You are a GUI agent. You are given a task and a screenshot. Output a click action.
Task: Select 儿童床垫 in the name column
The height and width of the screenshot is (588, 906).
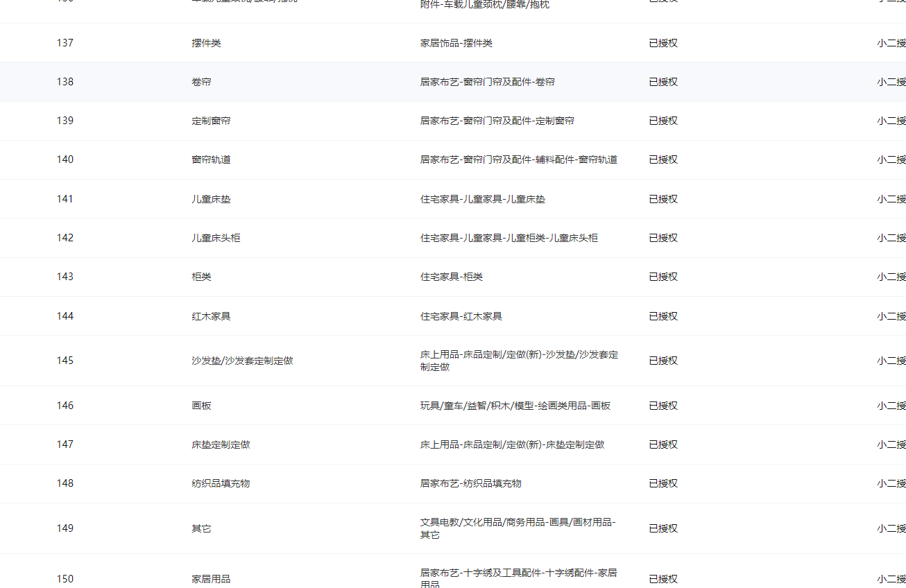pos(211,199)
